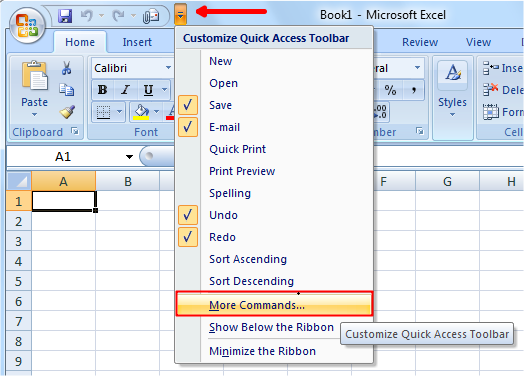Expand the Underline style dropdown arrow
This screenshot has width=524, height=376.
(x=164, y=90)
